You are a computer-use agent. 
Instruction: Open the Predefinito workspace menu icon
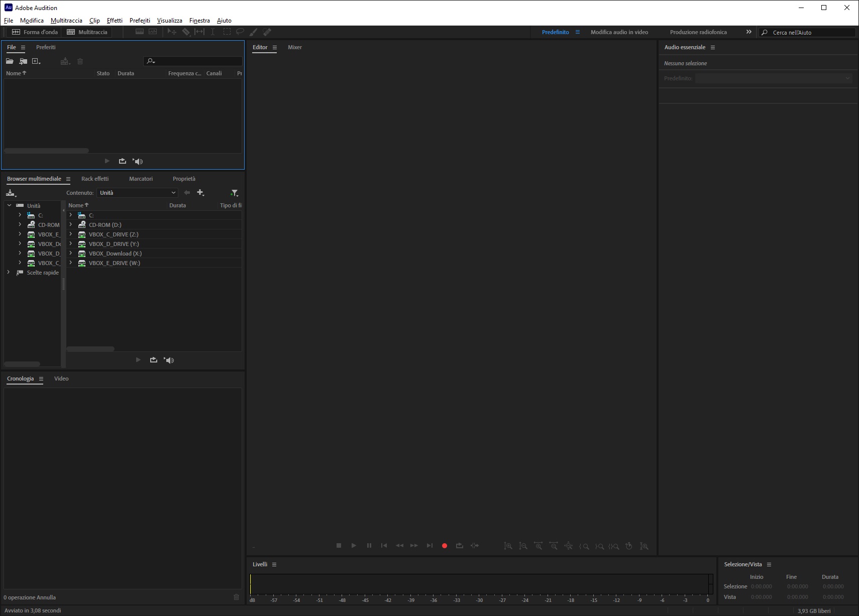[578, 32]
